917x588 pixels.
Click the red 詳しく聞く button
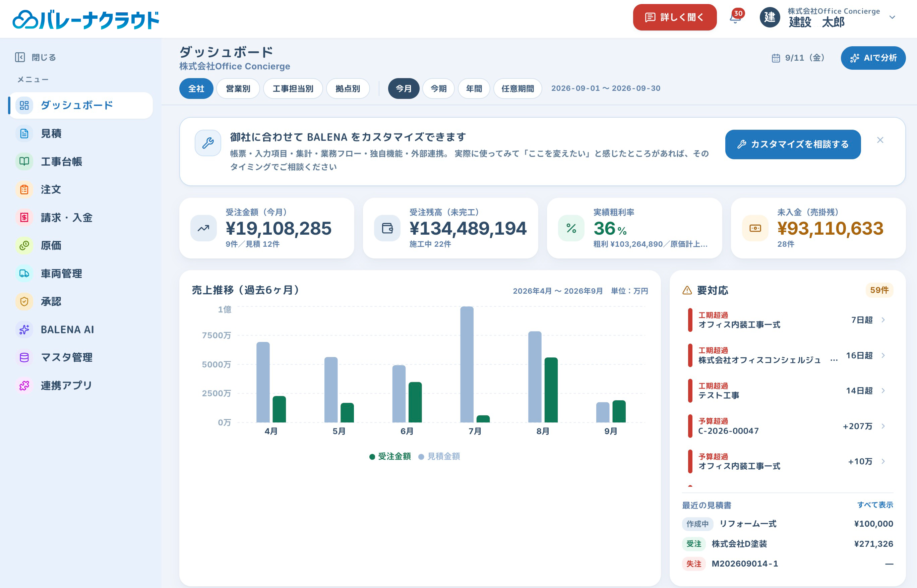[x=675, y=17]
